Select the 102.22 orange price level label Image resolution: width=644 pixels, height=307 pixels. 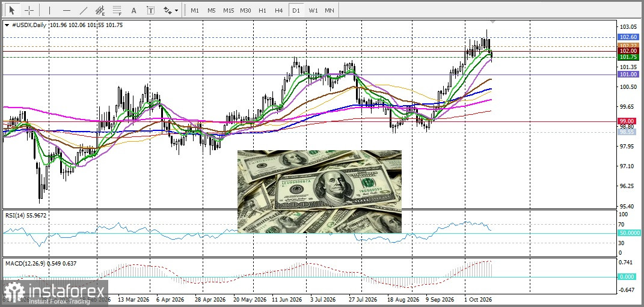click(628, 45)
